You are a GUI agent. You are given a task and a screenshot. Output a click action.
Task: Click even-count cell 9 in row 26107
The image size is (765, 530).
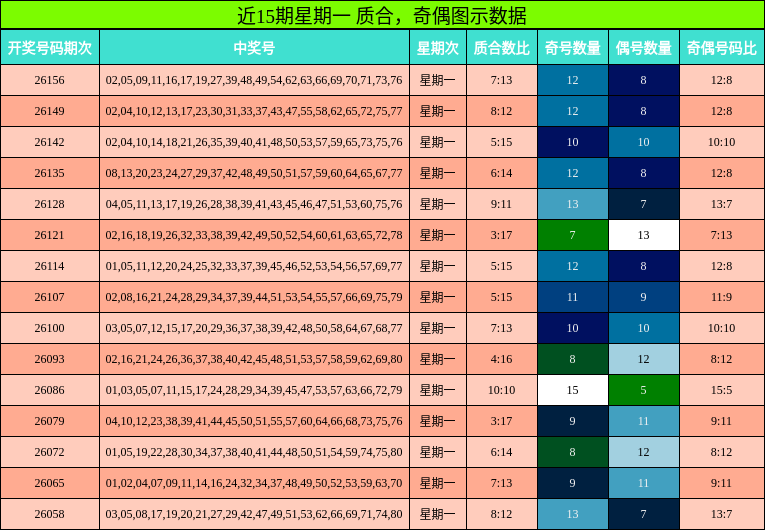click(644, 297)
